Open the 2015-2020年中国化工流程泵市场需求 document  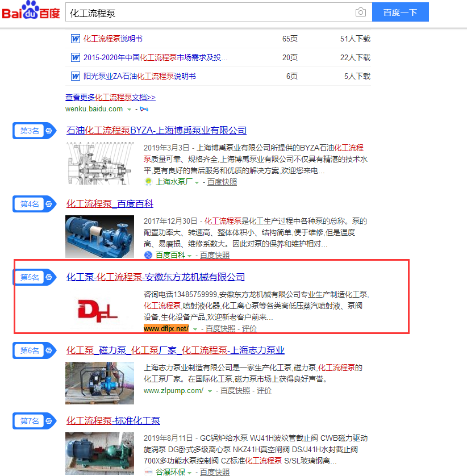pos(156,57)
